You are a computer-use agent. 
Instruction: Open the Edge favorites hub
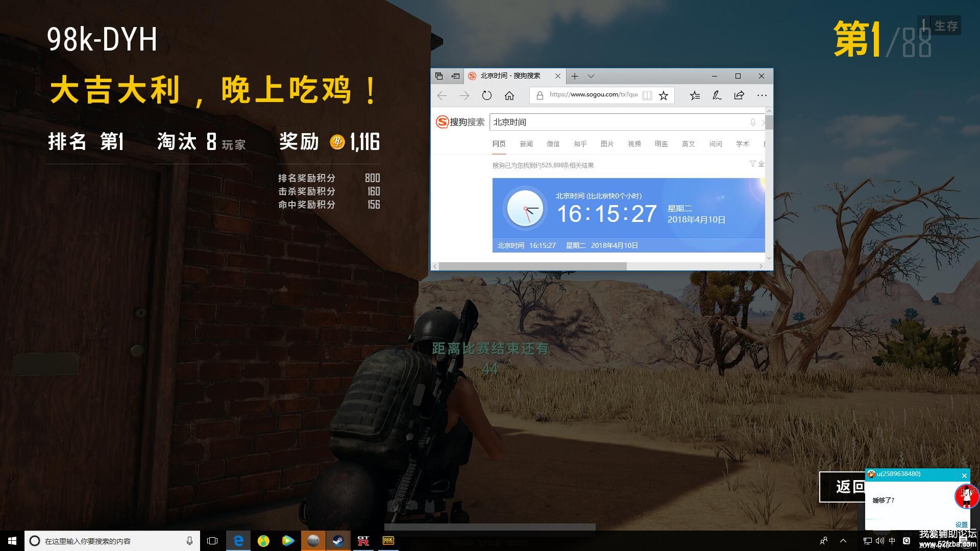(x=695, y=95)
